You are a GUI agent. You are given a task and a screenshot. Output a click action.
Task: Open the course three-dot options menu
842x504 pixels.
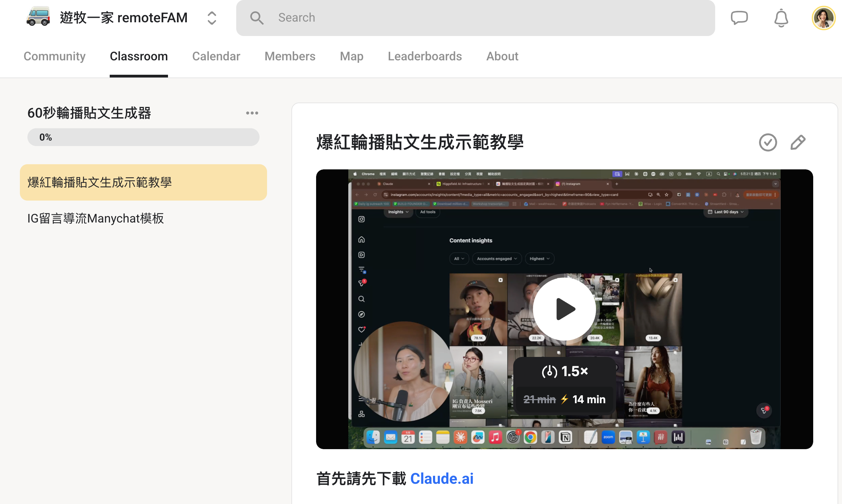[x=252, y=113]
